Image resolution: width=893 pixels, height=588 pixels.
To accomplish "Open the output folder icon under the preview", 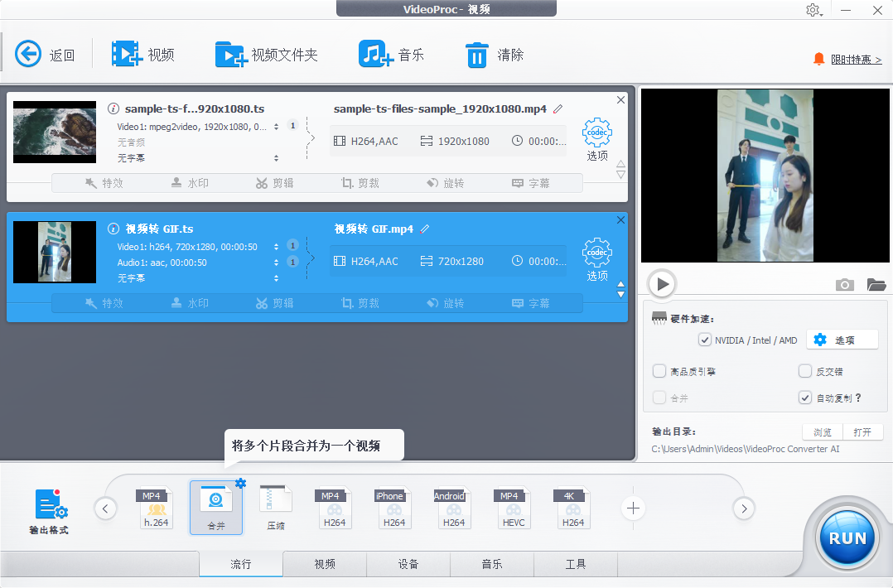I will coord(876,285).
